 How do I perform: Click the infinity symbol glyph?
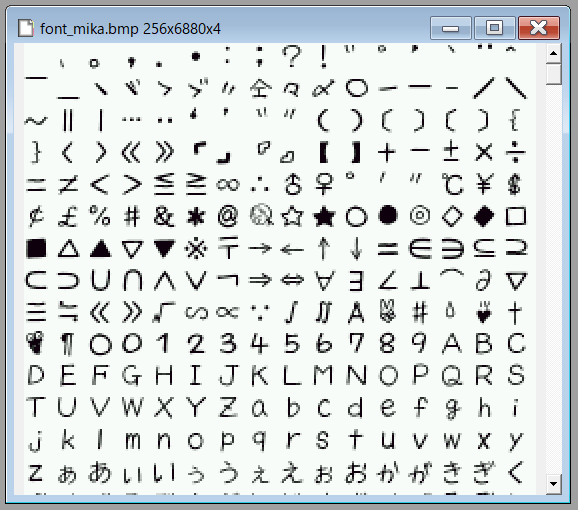pos(228,184)
